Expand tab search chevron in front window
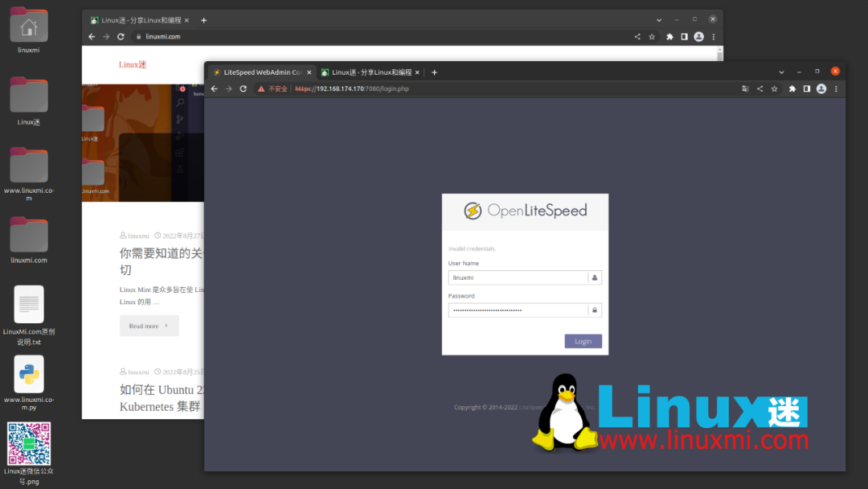Screen dimensions: 868x489 coord(781,72)
